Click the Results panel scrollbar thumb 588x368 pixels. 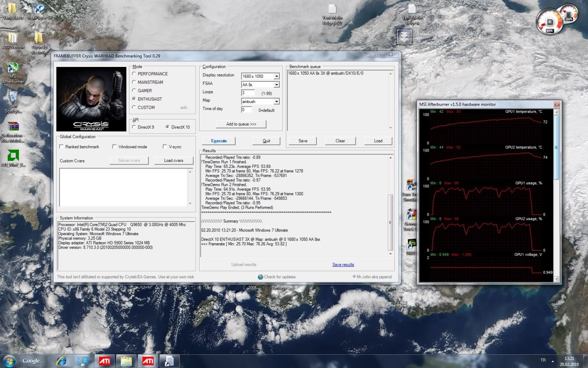point(390,222)
